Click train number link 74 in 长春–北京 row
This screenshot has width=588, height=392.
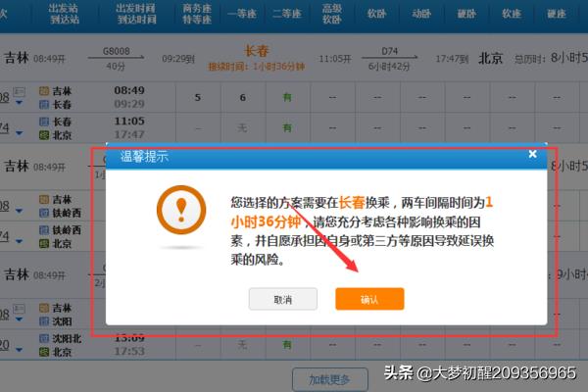[x=4, y=128]
